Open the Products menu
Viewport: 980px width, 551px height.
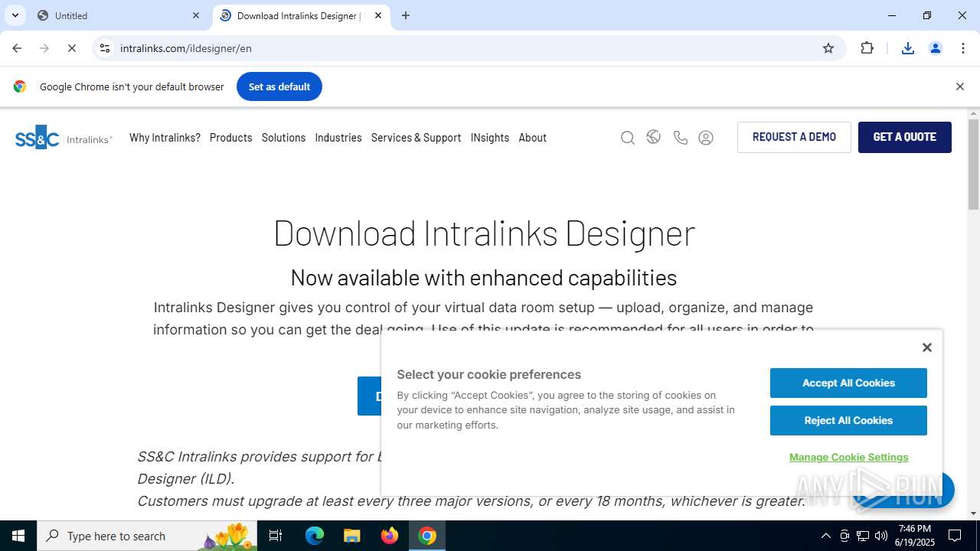tap(230, 138)
